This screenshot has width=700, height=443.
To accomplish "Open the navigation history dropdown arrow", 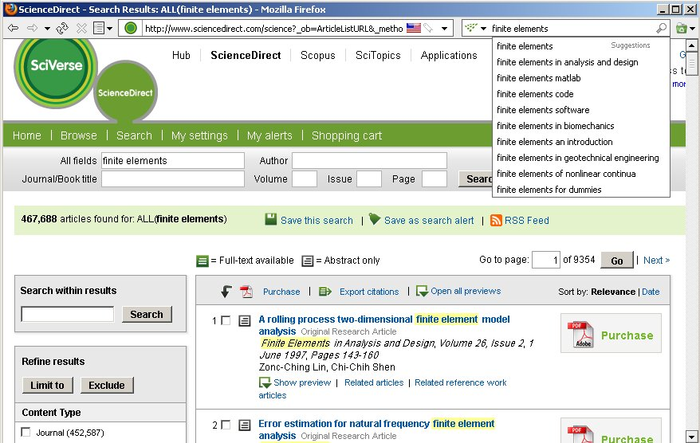I will pos(47,29).
